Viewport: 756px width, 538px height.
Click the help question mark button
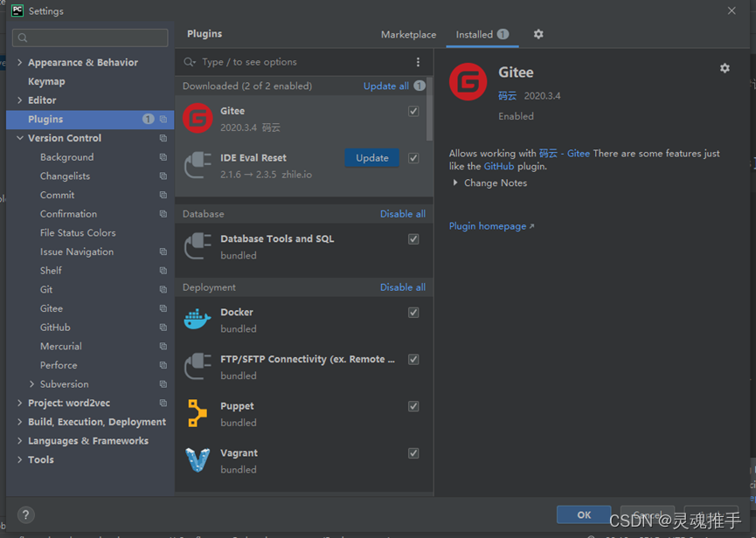pos(26,515)
